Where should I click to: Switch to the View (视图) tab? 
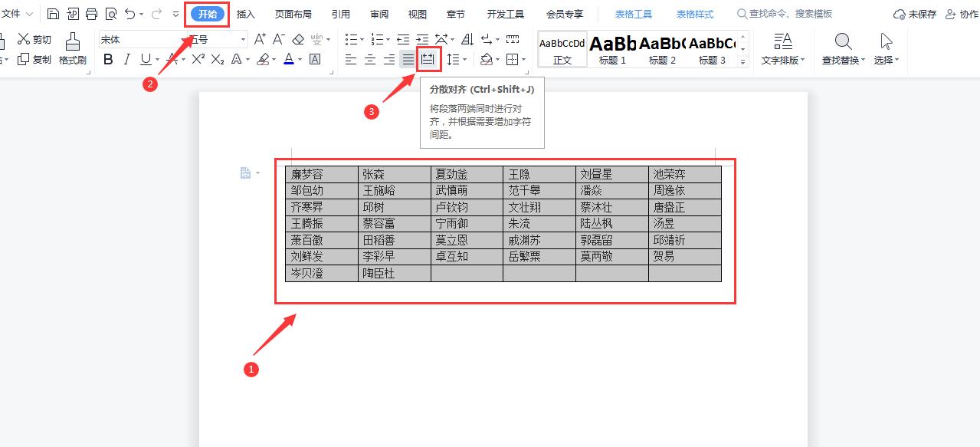[418, 14]
